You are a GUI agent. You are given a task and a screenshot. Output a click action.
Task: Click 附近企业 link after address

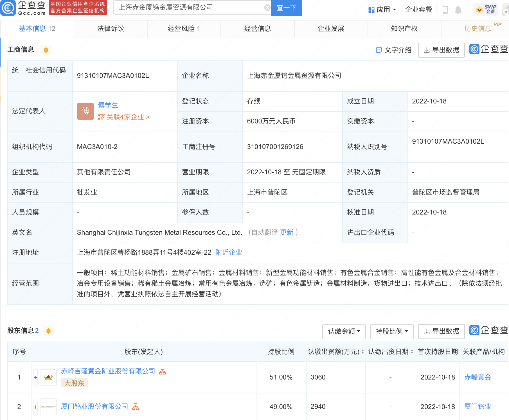[229, 252]
